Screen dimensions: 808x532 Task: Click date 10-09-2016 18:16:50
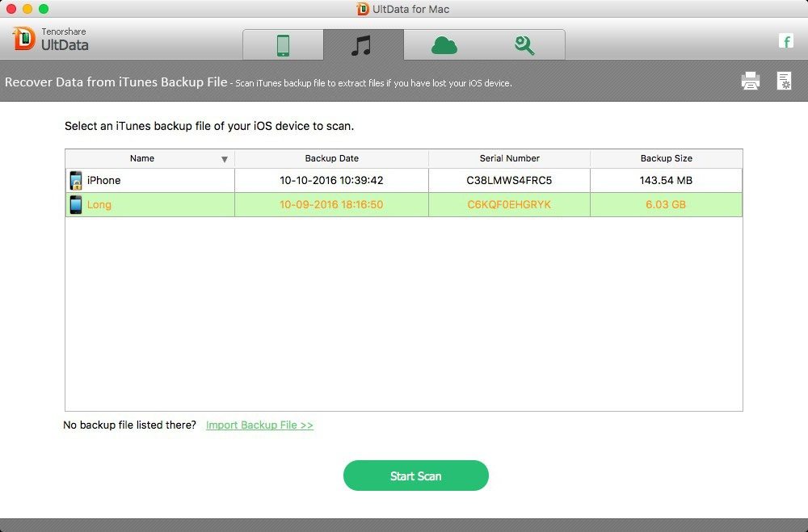point(331,204)
